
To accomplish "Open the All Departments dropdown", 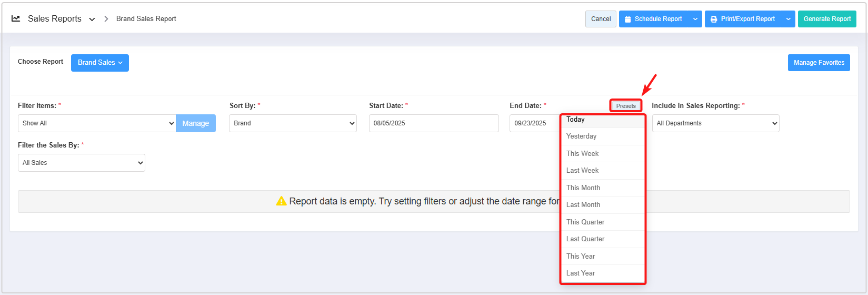I will click(x=715, y=123).
